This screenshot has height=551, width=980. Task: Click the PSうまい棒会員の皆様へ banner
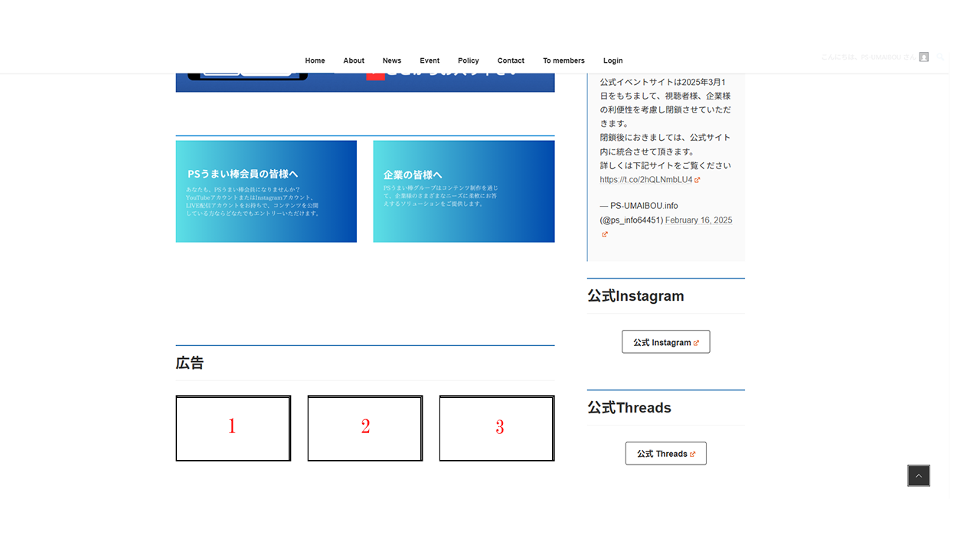pos(266,191)
